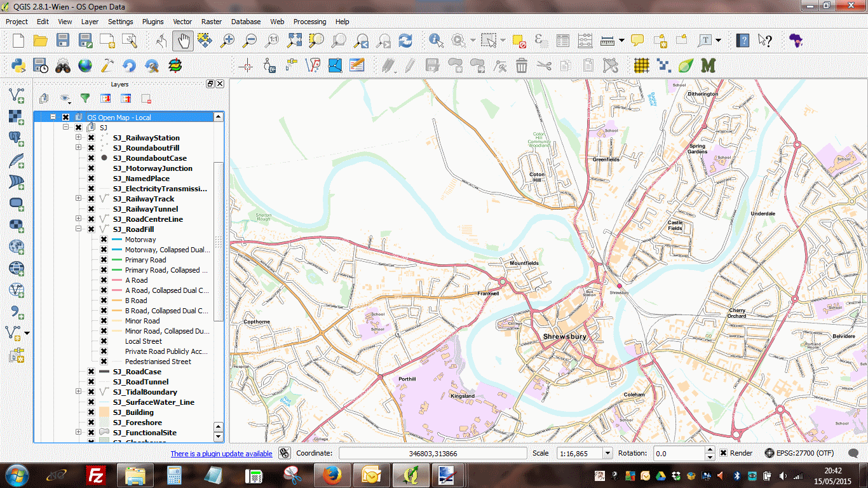Viewport: 868px width, 488px height.
Task: Open the Python console
Action: [18, 65]
